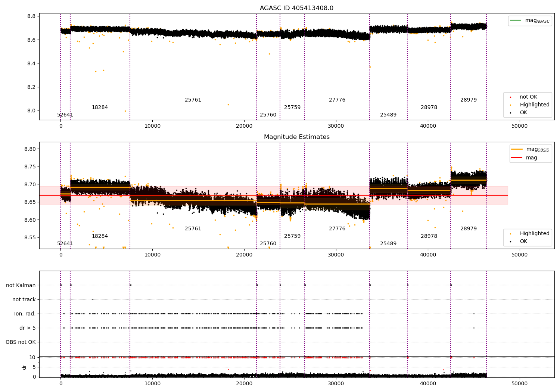Image resolution: width=560 pixels, height=392 pixels.
Task: Click the red 'mag' legend entry
Action: pos(524,158)
